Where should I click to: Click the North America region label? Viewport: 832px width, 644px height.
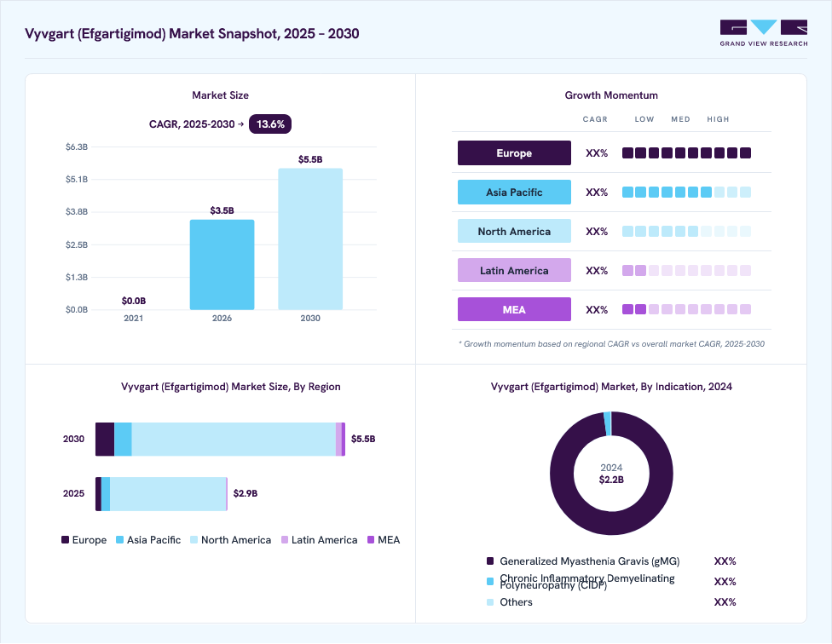[514, 231]
